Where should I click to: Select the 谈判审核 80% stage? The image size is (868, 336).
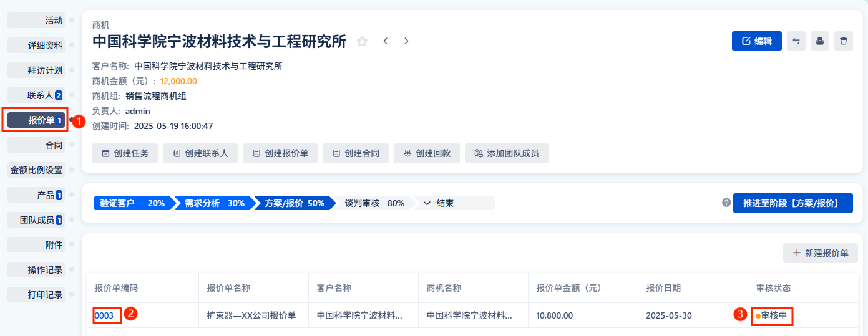tap(374, 203)
